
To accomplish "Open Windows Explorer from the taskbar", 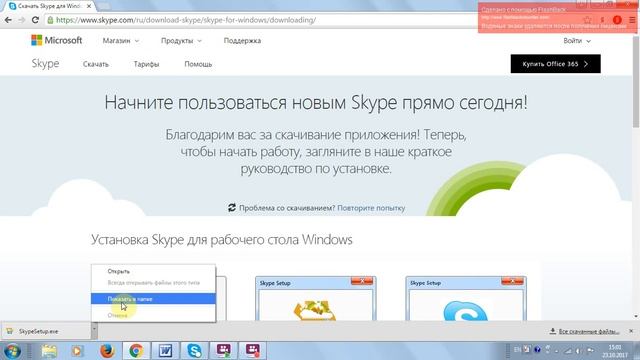I will [x=49, y=351].
